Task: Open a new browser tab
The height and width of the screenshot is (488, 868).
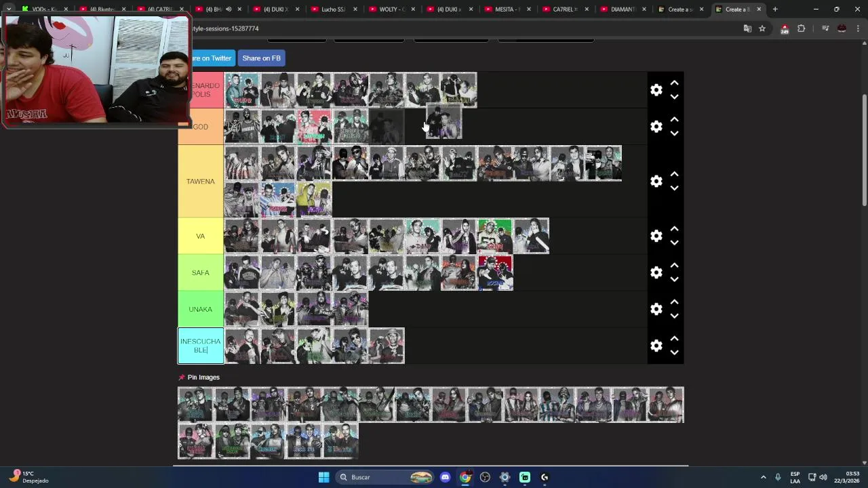Action: [x=775, y=9]
